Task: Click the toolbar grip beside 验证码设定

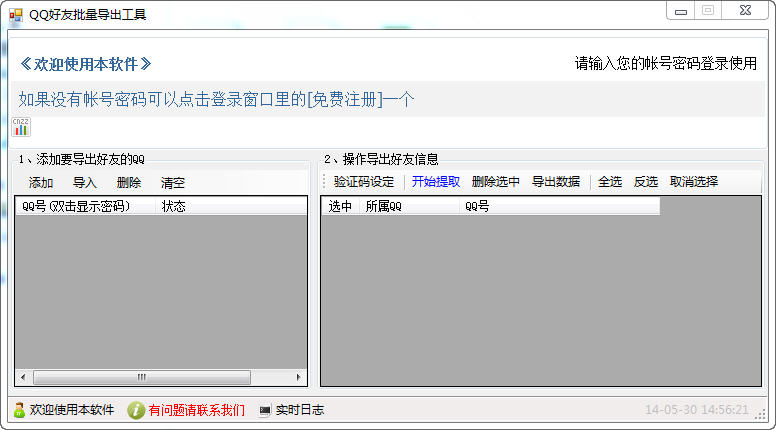Action: [325, 182]
